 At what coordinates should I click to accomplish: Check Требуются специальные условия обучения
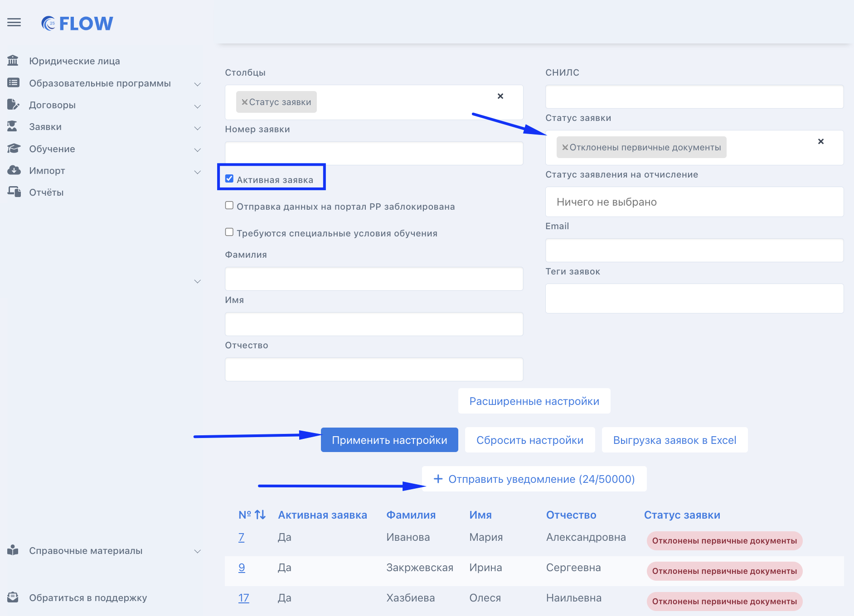coord(229,232)
